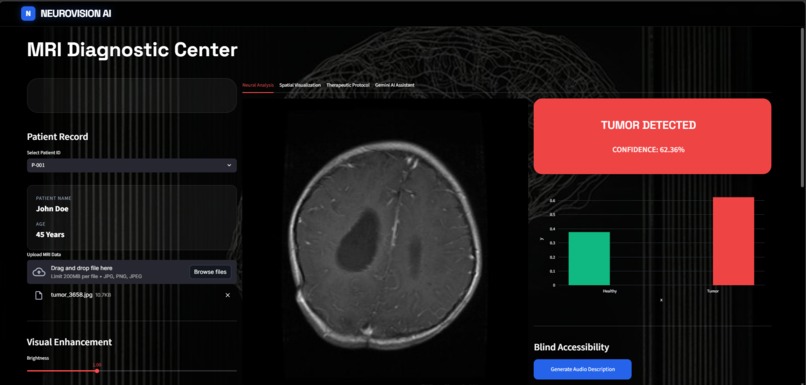Remove the uploaded tumor_3658.jpg file

[x=228, y=295]
